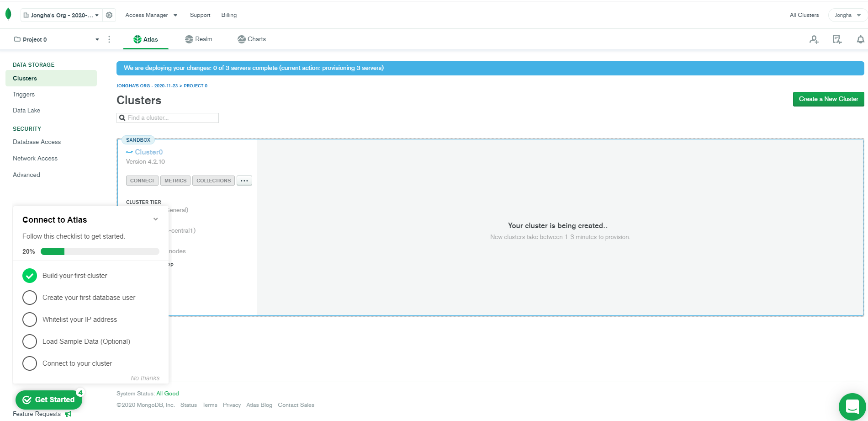Click the COLLECTIONS button for Cluster0

point(213,181)
